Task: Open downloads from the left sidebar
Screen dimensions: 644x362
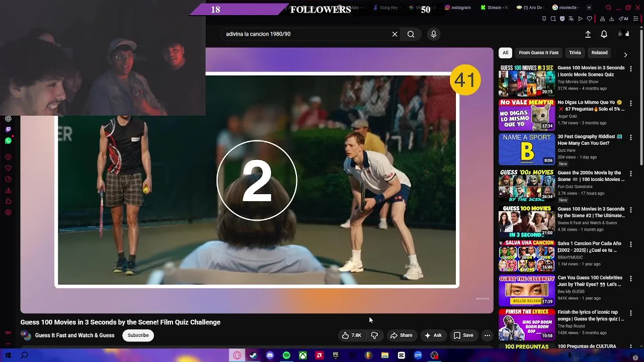Action: click(8, 191)
